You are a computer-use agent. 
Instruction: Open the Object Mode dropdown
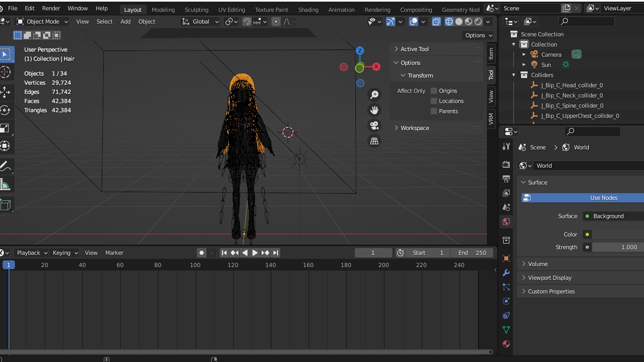coord(43,22)
